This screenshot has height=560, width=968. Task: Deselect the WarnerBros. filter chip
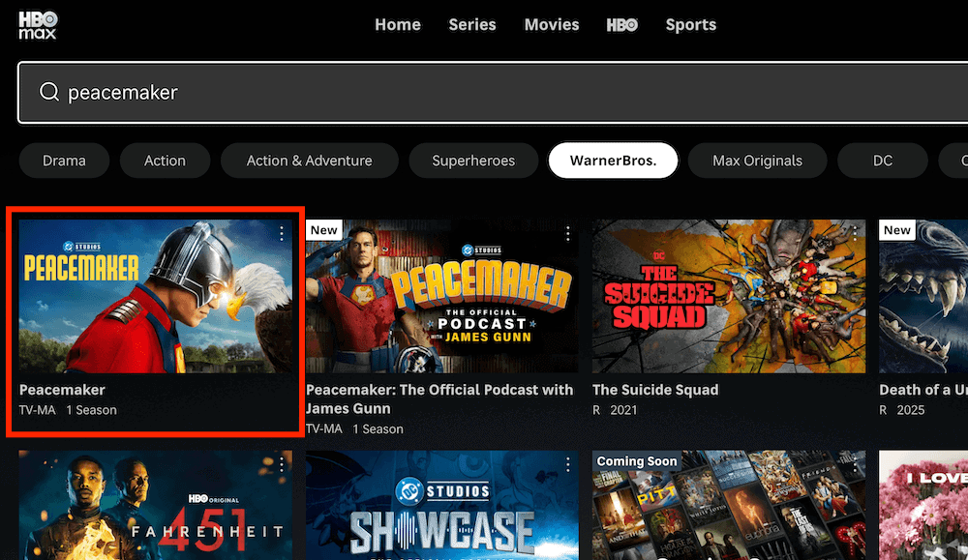(x=613, y=161)
